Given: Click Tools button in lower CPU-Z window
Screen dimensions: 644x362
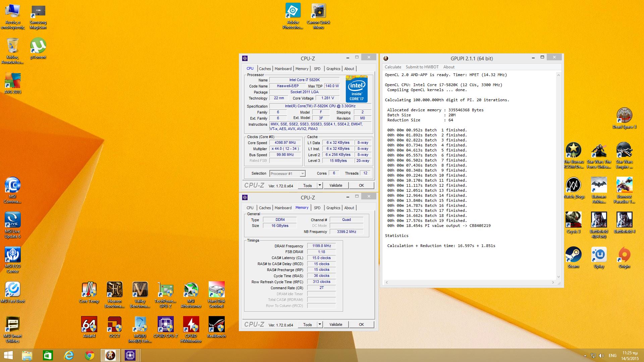Looking at the screenshot, I should tap(308, 324).
